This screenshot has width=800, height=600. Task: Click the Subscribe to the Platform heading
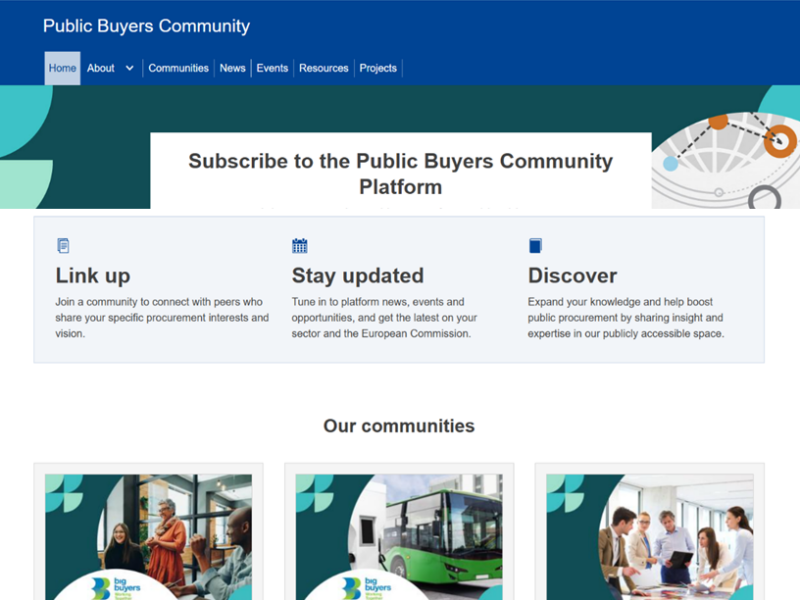[400, 173]
